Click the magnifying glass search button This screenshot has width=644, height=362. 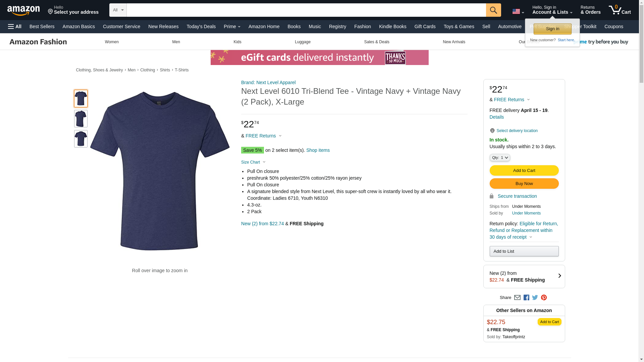point(493,10)
